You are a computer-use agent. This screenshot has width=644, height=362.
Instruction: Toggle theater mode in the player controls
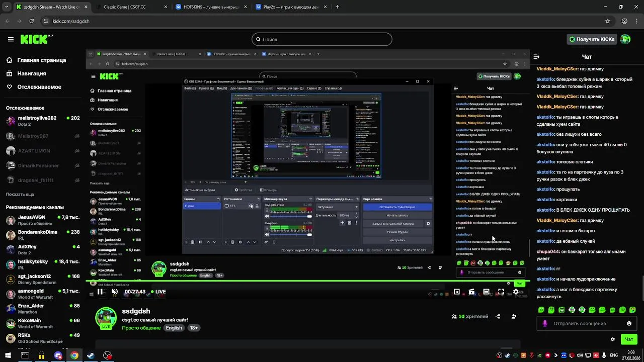[x=486, y=292]
